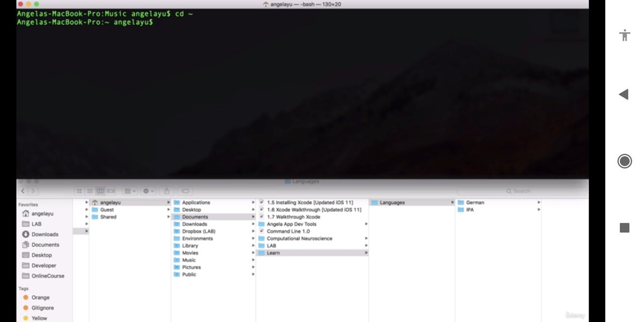Open Developer in the Favorites sidebar
The image size is (644, 322).
click(x=38, y=266)
